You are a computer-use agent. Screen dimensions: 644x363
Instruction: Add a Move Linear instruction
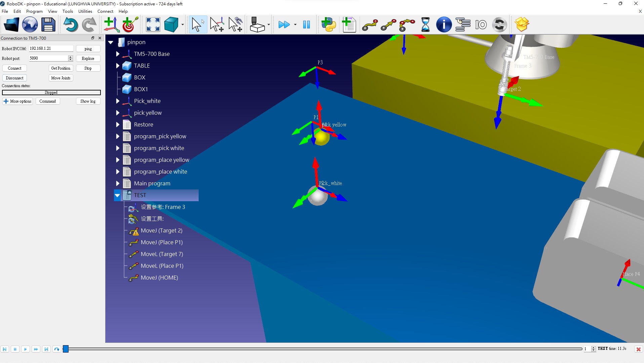point(388,25)
